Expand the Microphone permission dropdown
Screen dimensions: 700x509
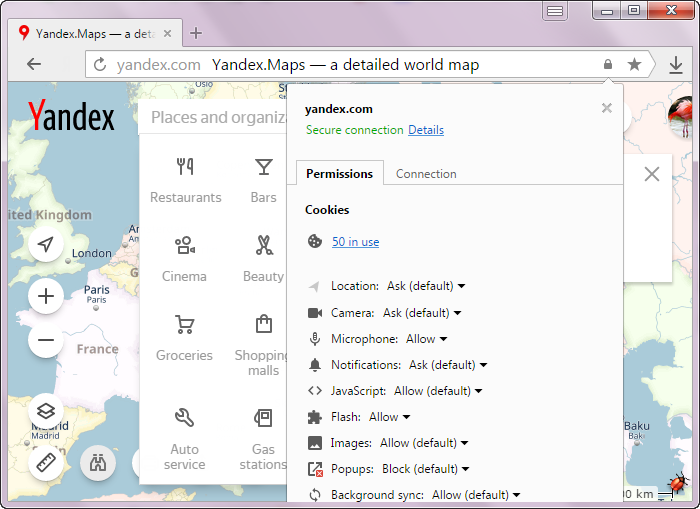pyautogui.click(x=426, y=339)
